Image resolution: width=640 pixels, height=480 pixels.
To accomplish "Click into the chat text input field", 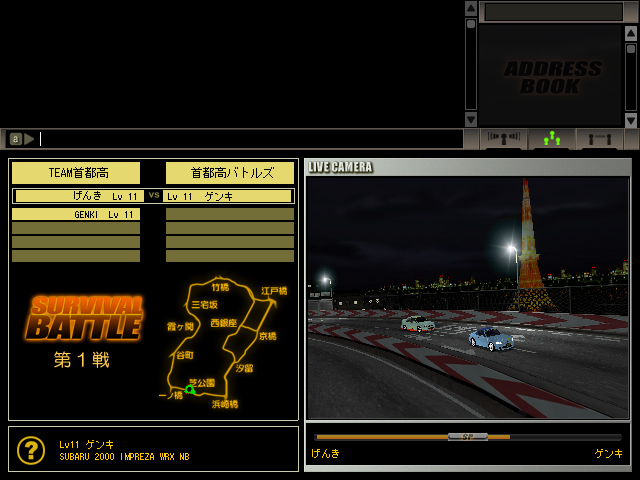I will pos(250,139).
